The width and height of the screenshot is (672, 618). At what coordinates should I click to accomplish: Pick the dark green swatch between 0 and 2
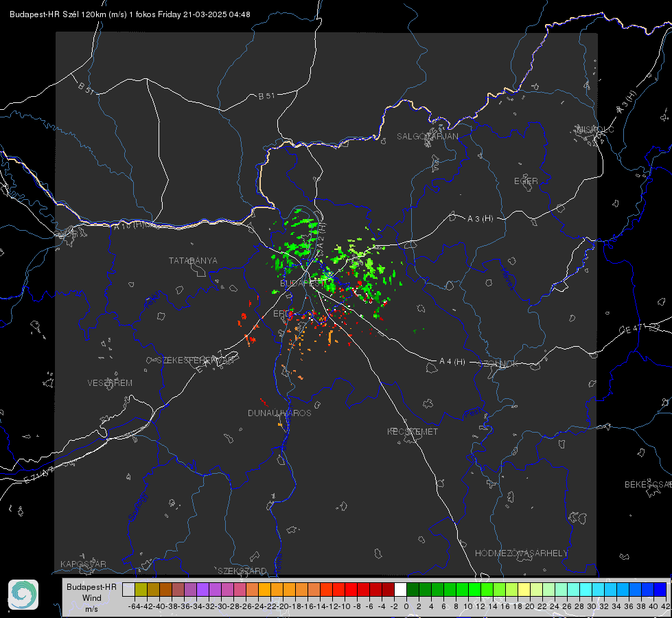(x=413, y=589)
